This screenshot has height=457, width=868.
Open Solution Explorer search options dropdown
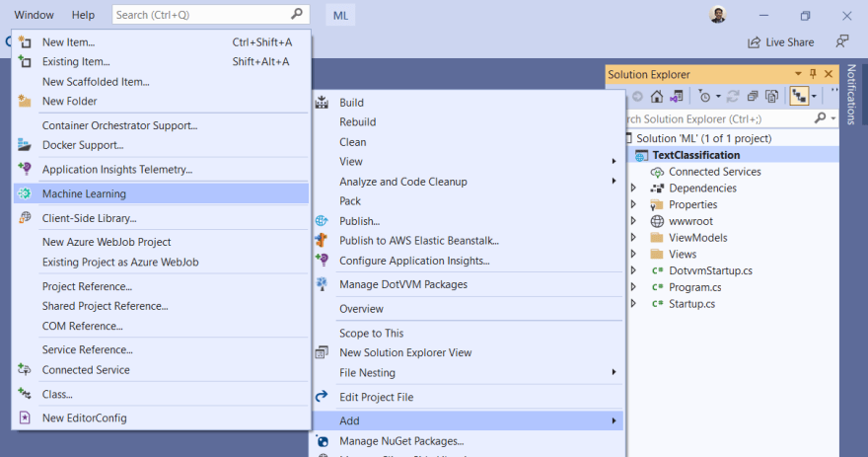[833, 118]
